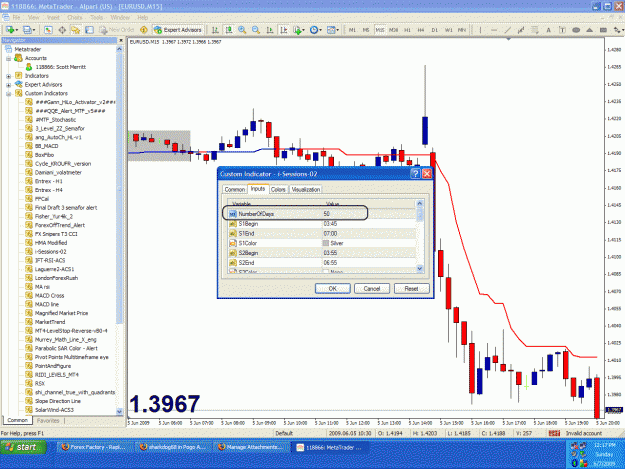Screen dimensions: 625x469
Task: Show the Data Window via crosshair icon
Action: 62,30
